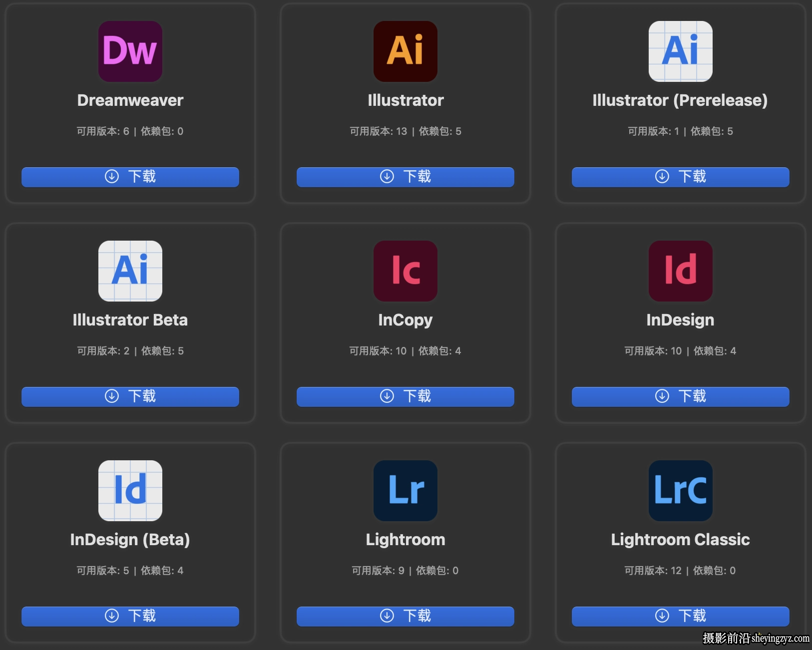812x650 pixels.
Task: Download Illustrator (Prerelease) via its 下载 button
Action: tap(681, 177)
